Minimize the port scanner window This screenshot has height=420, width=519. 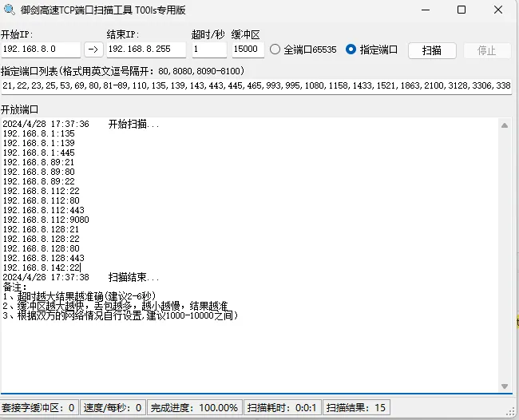425,10
